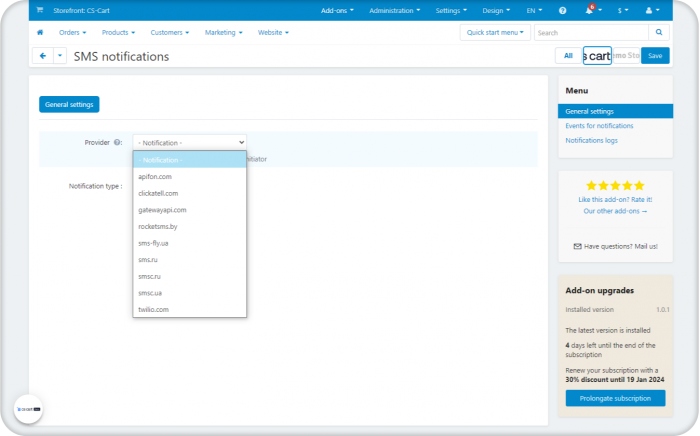700x436 pixels.
Task: Click the Provider select box
Action: click(189, 142)
